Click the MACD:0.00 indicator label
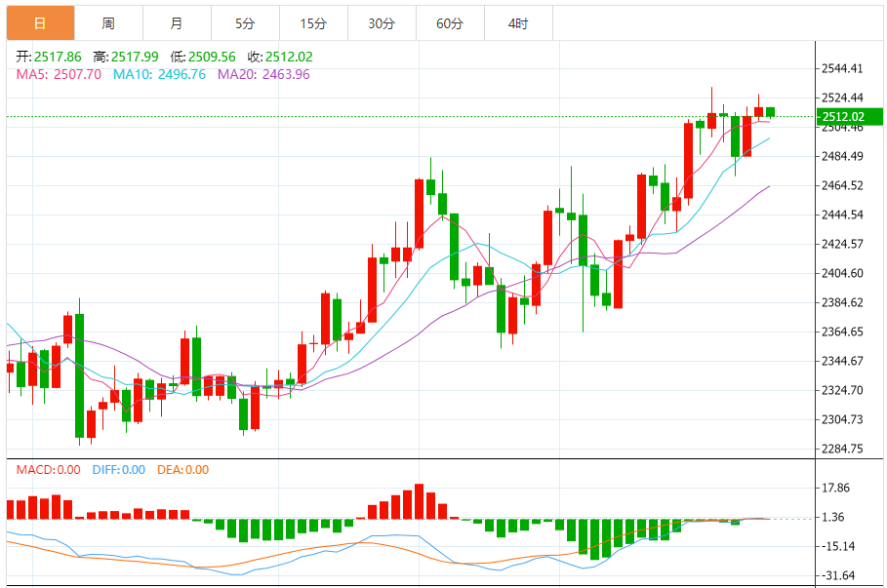This screenshot has width=887, height=588. point(48,470)
